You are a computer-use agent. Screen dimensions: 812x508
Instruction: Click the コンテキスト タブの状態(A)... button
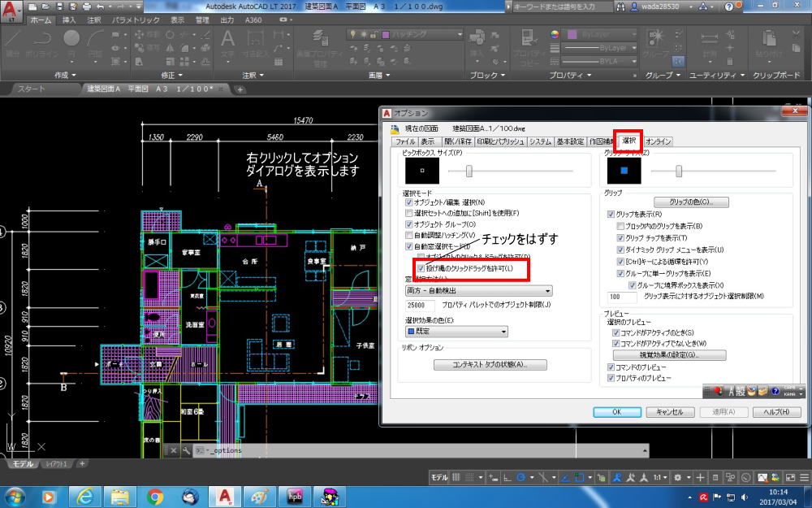click(x=490, y=365)
